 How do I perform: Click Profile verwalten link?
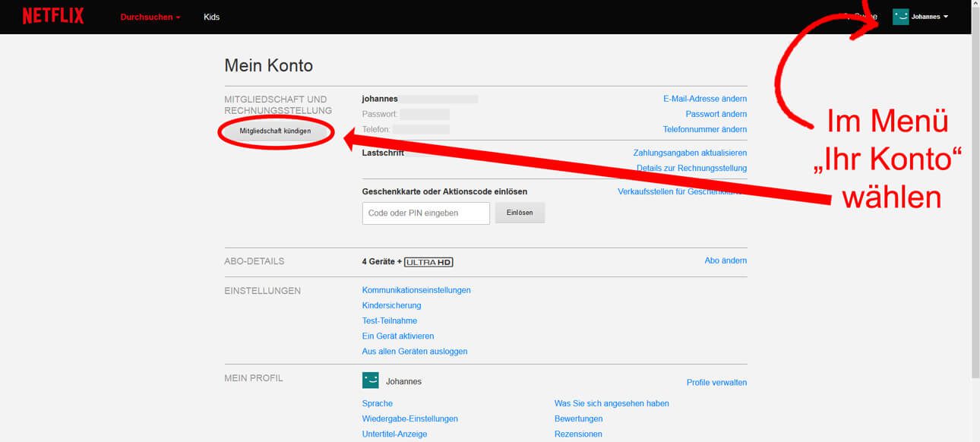click(716, 383)
